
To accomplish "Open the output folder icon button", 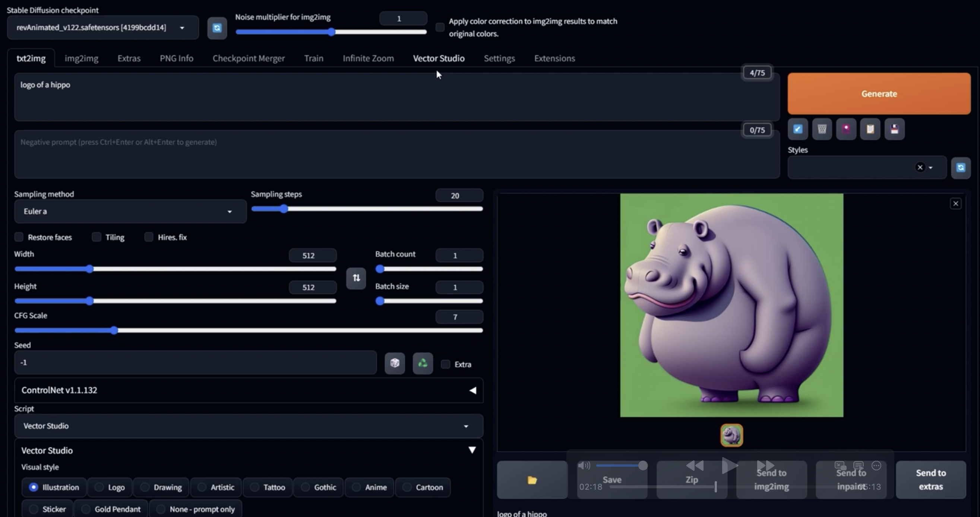I will 532,480.
